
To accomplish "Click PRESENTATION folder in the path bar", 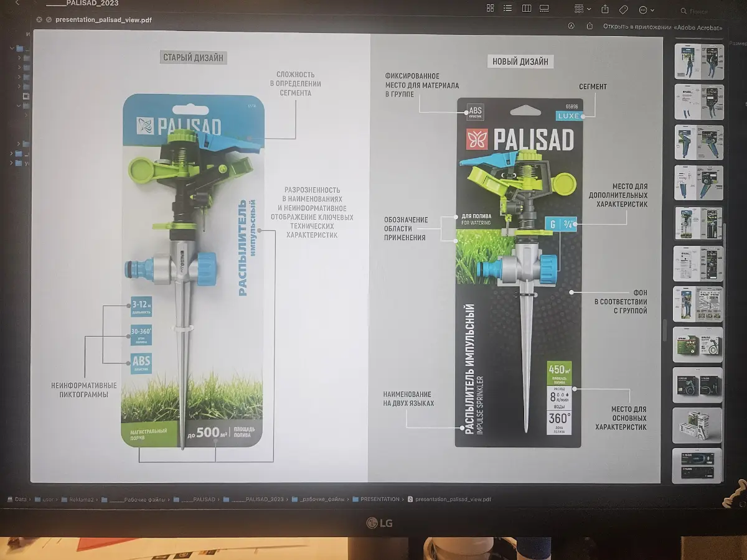I will tap(375, 499).
